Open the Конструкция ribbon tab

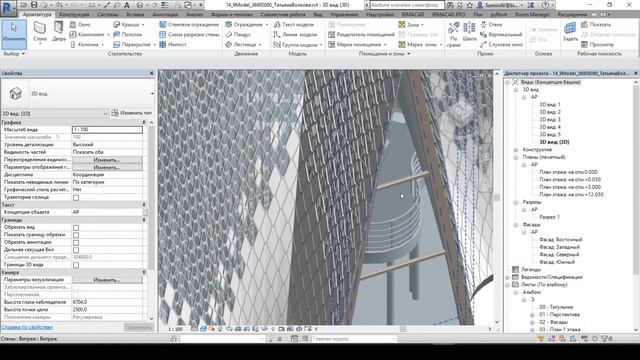[x=74, y=14]
